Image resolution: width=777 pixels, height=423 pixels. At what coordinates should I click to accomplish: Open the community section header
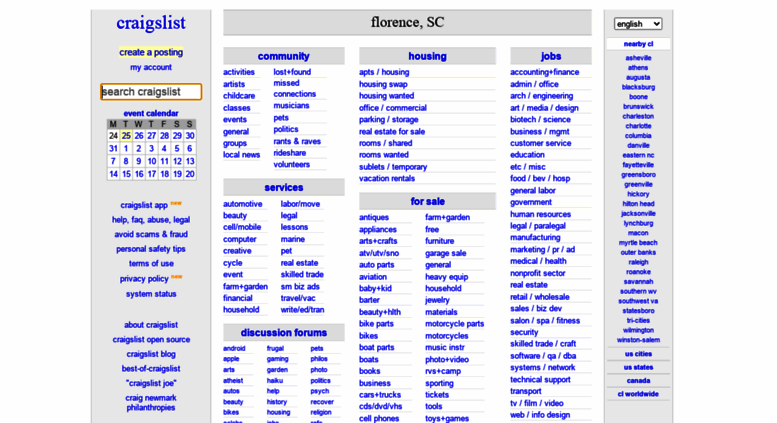(283, 56)
